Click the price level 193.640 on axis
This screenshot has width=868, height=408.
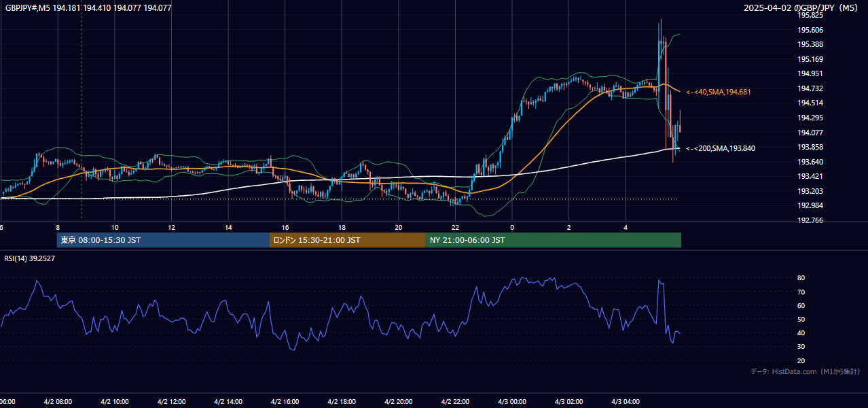tap(810, 162)
